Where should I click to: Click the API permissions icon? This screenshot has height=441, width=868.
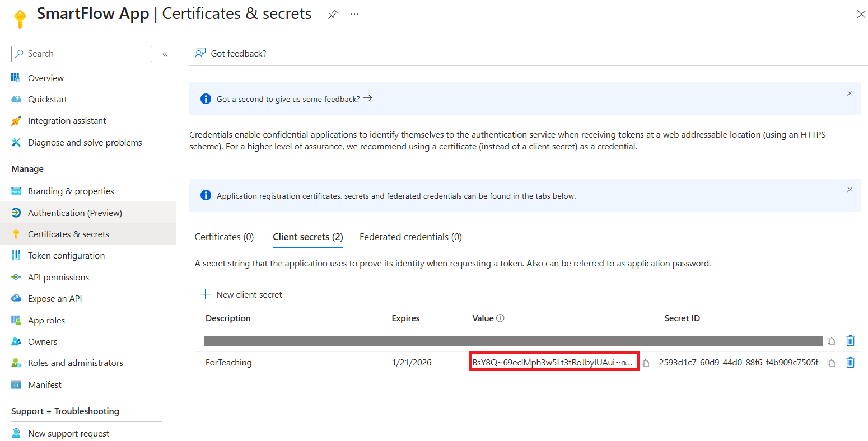pyautogui.click(x=16, y=277)
